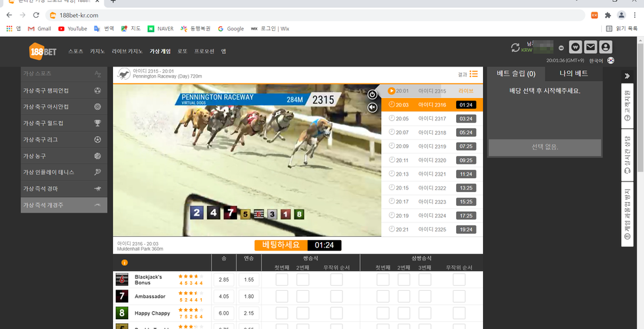Check tricast third place for Ambassador
The image size is (644, 329).
425,297
